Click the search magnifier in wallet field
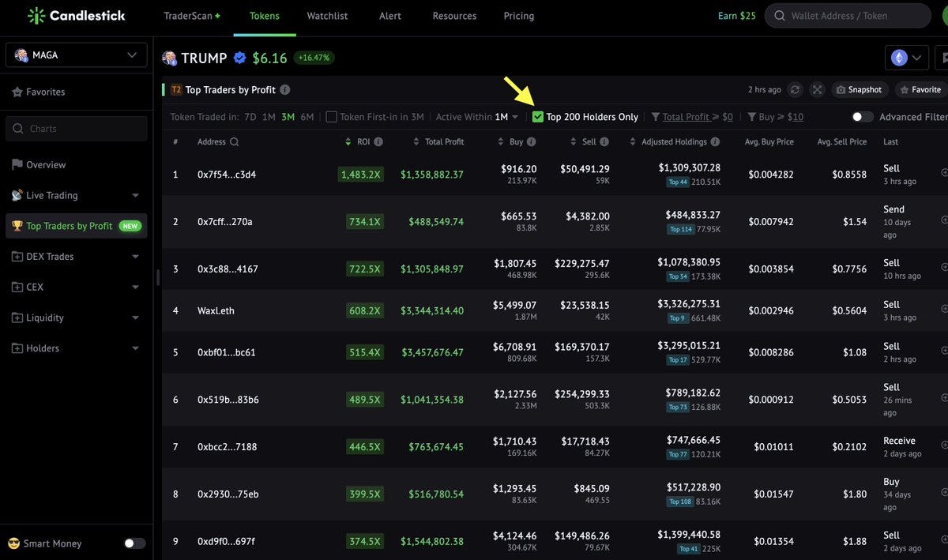This screenshot has width=948, height=560. [780, 16]
